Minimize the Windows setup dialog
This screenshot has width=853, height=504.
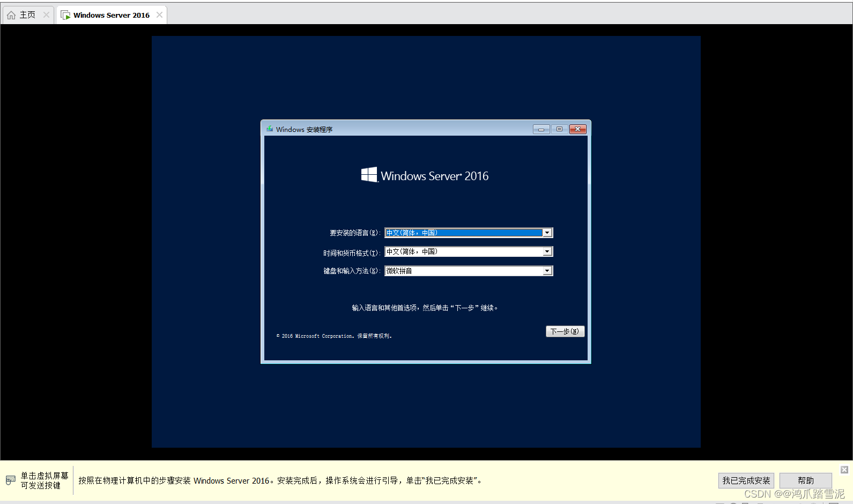click(541, 129)
